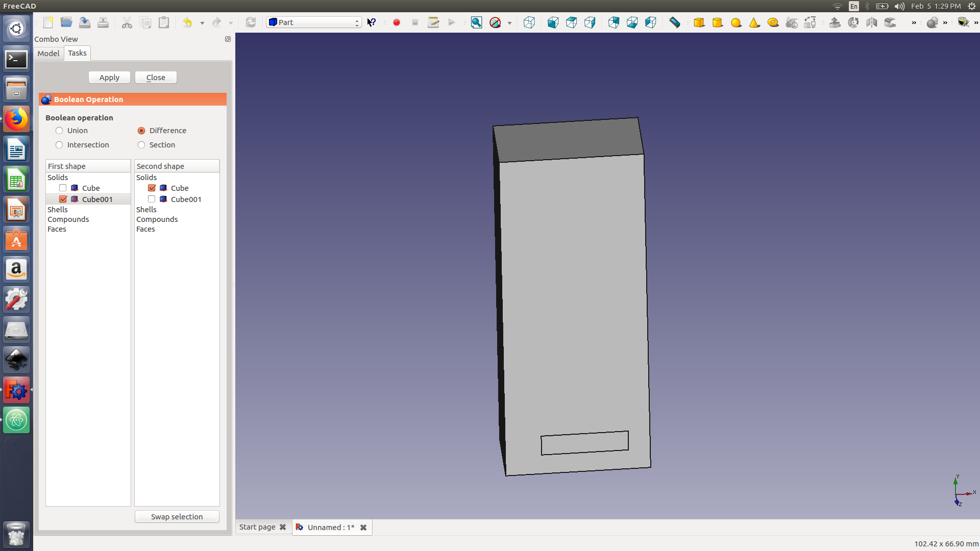Create a new document
980x551 pixels.
click(48, 22)
